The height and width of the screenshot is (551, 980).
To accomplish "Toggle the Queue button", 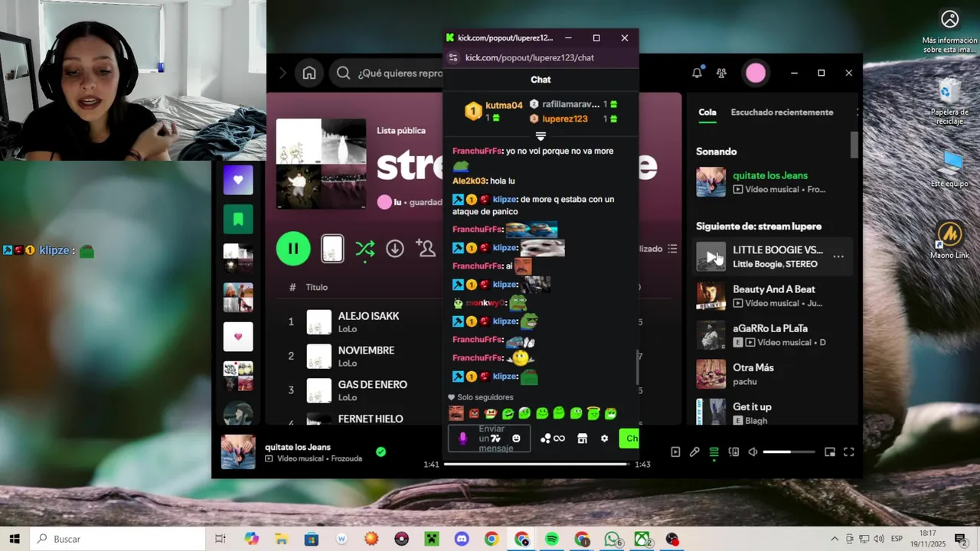I will [714, 452].
